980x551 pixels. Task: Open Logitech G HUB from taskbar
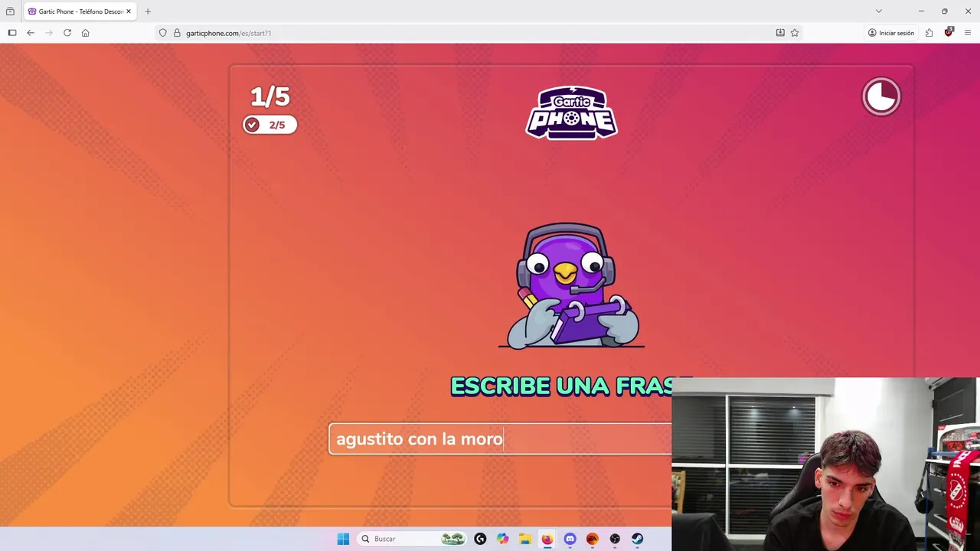click(480, 539)
